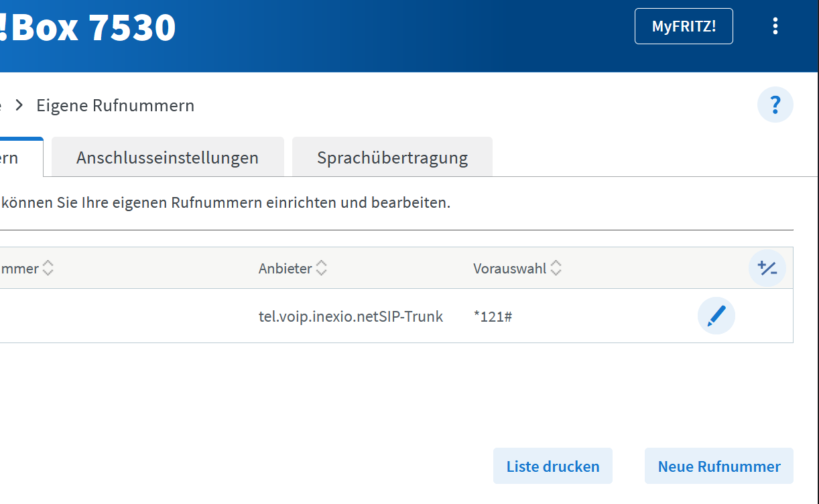Select the *121# Vorauswahl value
Screen dimensions: 819x504
(x=493, y=316)
